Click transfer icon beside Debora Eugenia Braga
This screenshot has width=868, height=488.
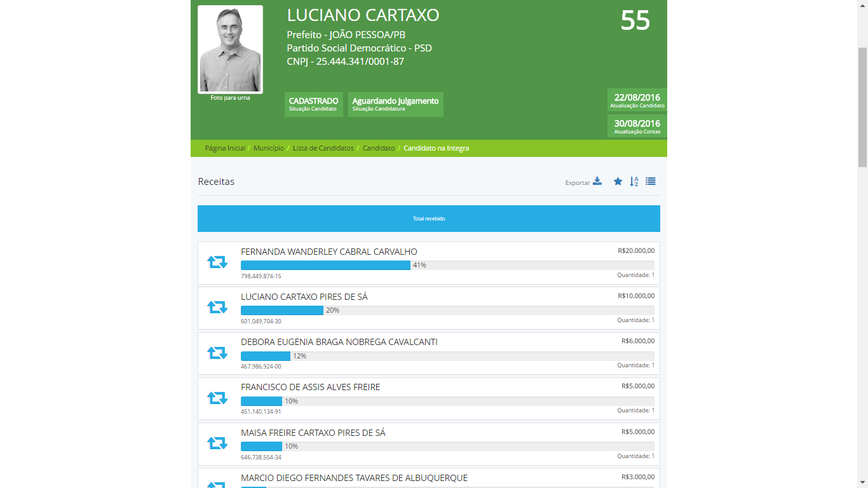(x=217, y=353)
